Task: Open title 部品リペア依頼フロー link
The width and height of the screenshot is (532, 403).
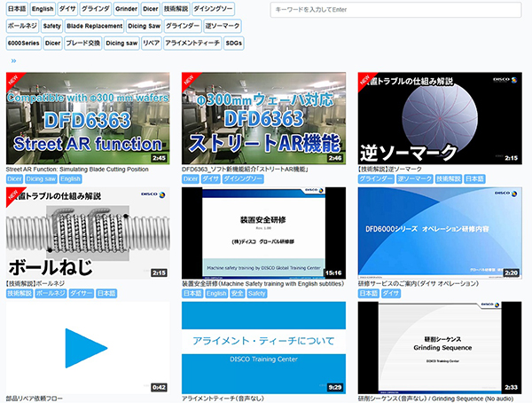Action: click(x=35, y=399)
